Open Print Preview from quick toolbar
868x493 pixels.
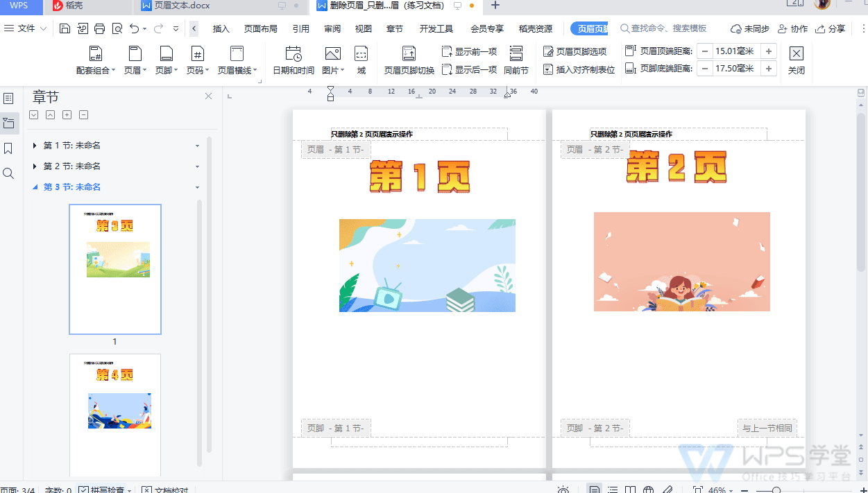pyautogui.click(x=117, y=28)
